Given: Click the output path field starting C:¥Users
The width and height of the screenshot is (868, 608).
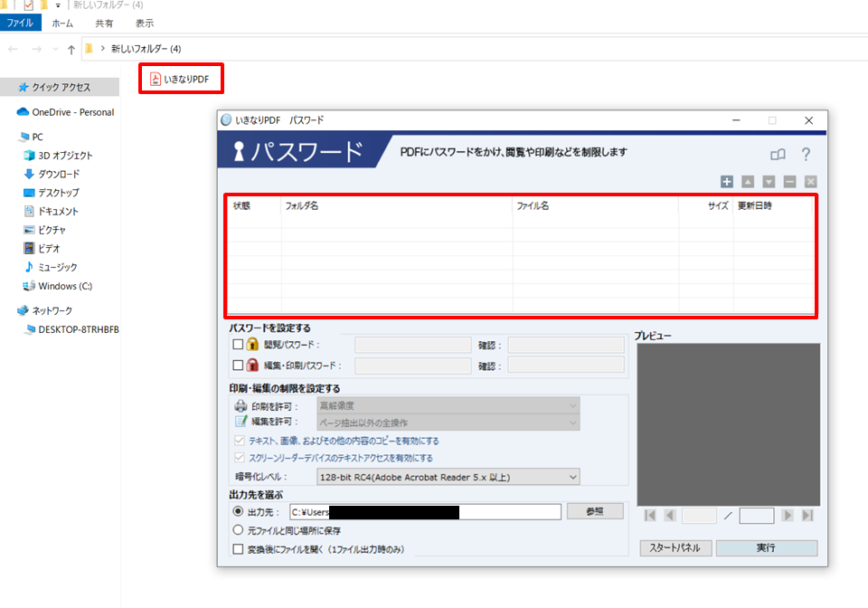Looking at the screenshot, I should coord(425,512).
